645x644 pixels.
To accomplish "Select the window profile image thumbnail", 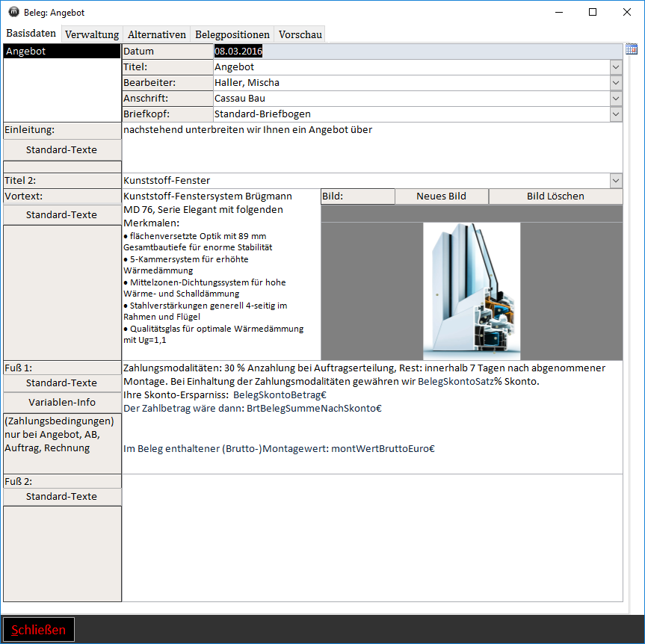I will click(x=472, y=291).
